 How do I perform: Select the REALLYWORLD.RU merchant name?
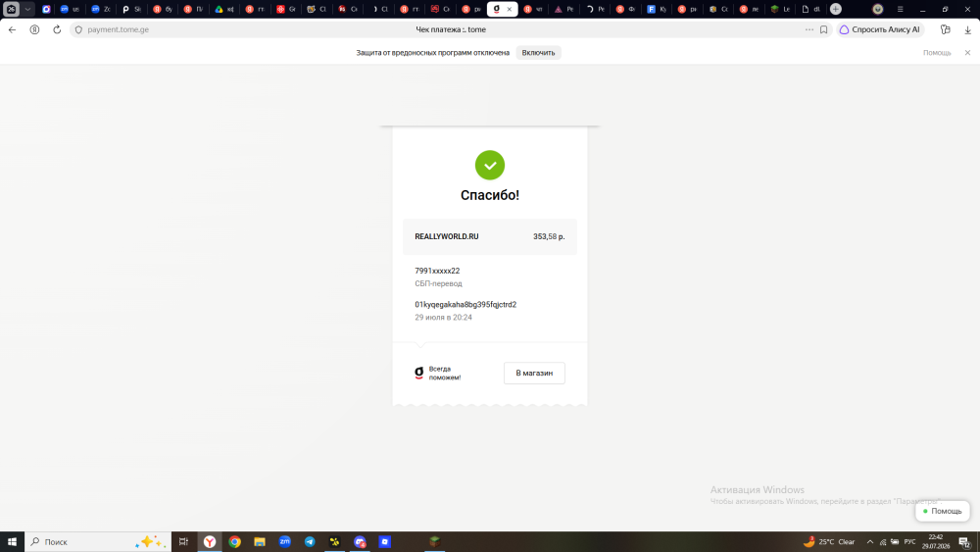[x=447, y=236]
